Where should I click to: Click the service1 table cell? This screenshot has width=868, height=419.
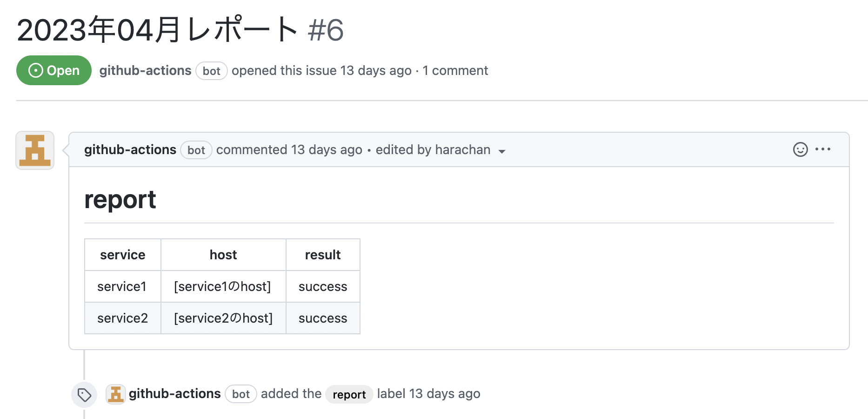(122, 286)
